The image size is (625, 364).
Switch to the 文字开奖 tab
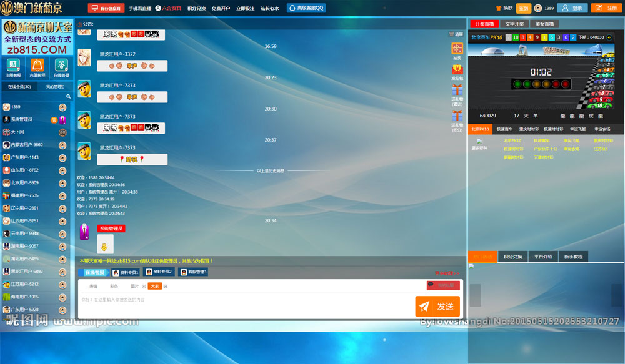pyautogui.click(x=514, y=24)
